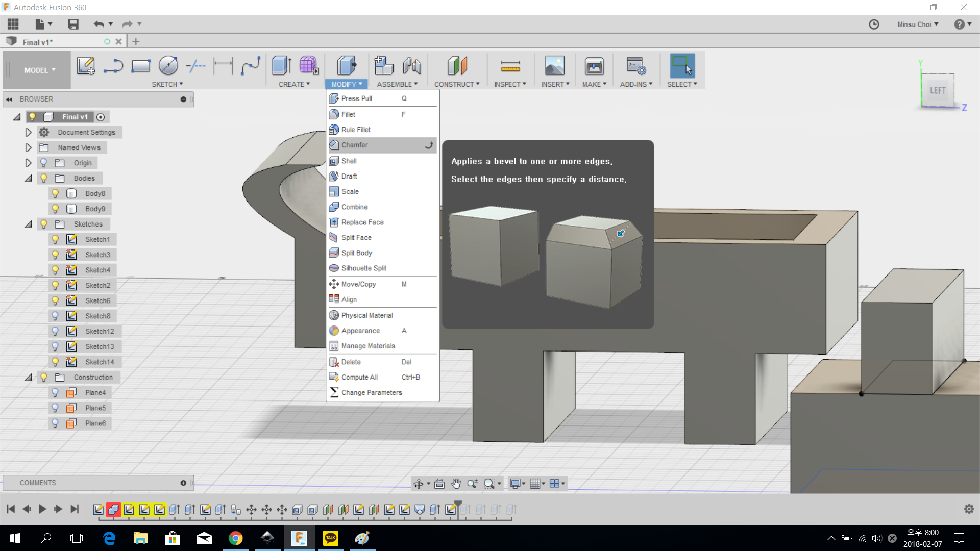
Task: Expand the Origin folder
Action: (29, 163)
